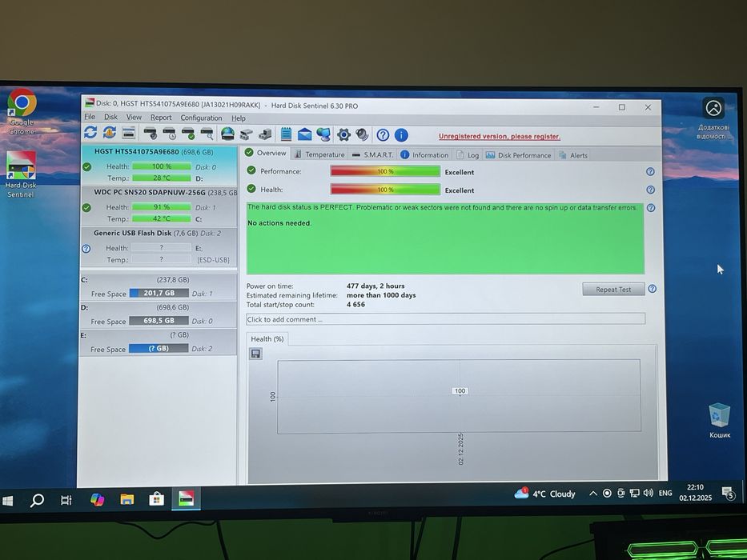Open the View menu

[134, 117]
